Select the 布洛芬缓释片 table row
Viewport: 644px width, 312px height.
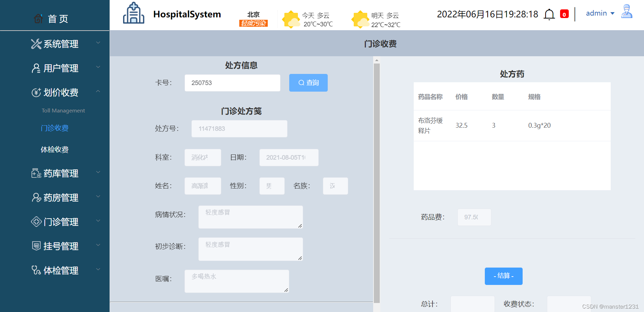coord(512,126)
